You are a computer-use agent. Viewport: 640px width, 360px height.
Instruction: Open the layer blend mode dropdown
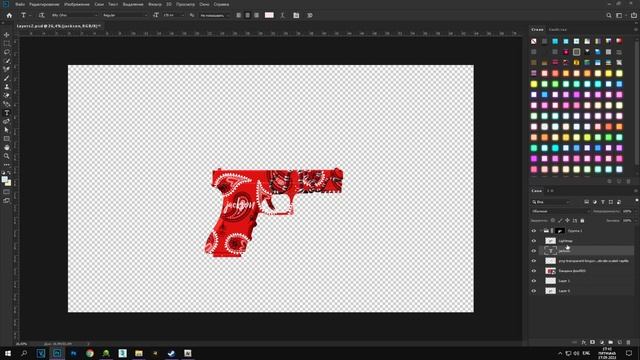(x=560, y=211)
